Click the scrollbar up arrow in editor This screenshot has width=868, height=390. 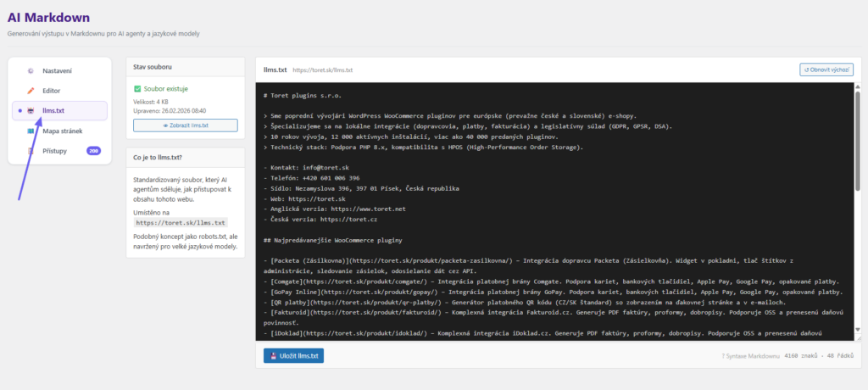pyautogui.click(x=858, y=86)
